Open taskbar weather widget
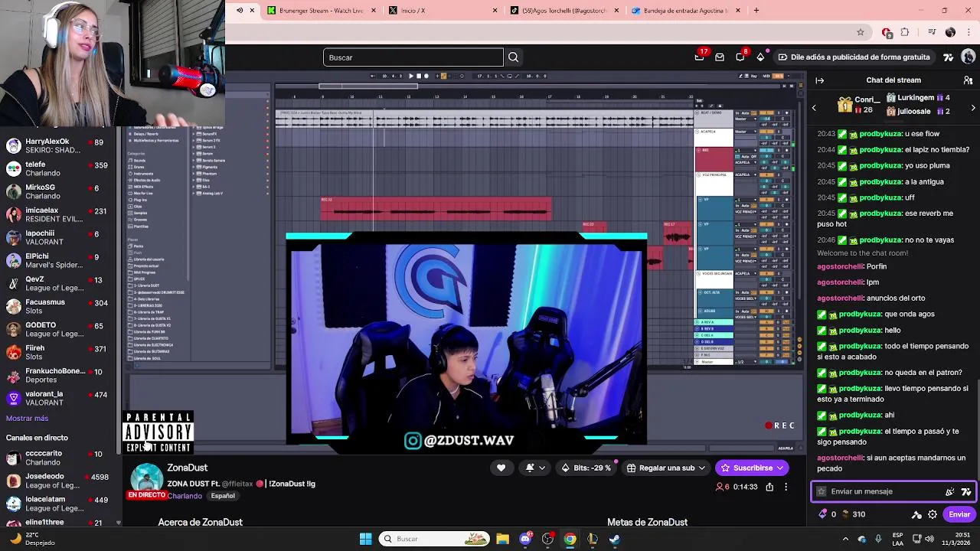980x551 pixels. (32, 539)
